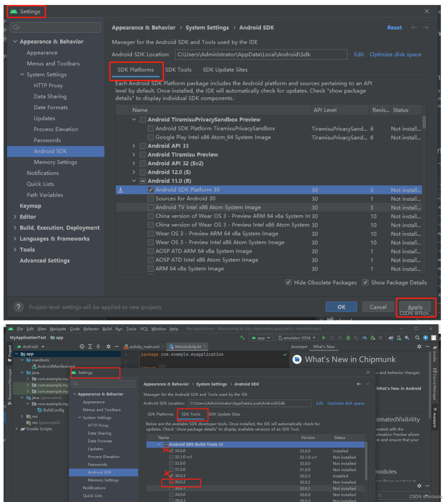This screenshot has height=502, width=448.
Task: Open Project panel gear options icon
Action: pos(108,346)
